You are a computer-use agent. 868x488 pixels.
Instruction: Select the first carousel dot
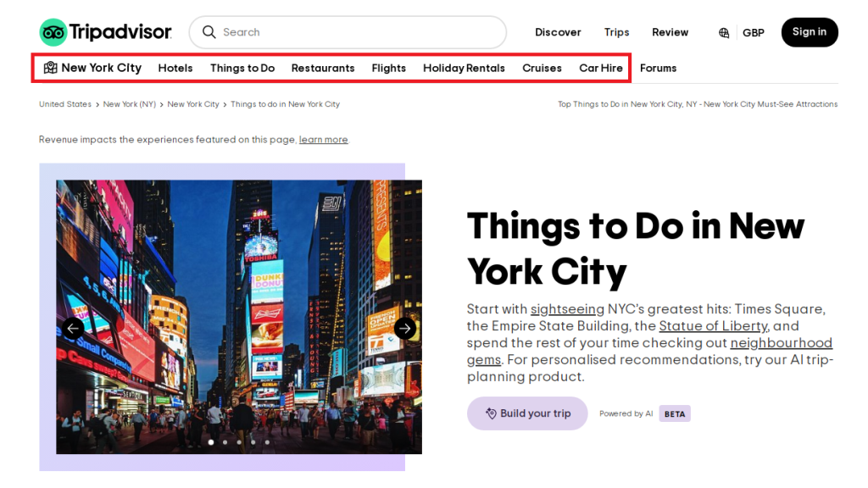coord(211,442)
